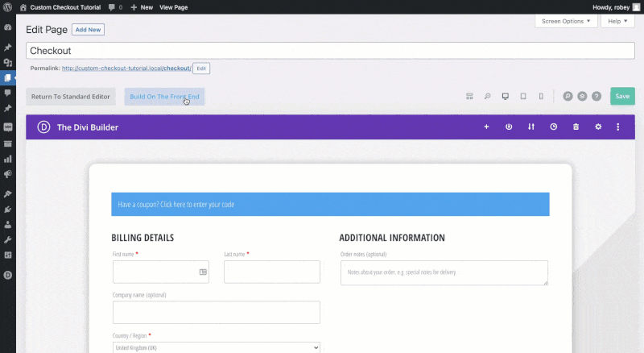Image resolution: width=644 pixels, height=353 pixels.
Task: Open Comments in the admin sidebar
Action: [x=7, y=93]
